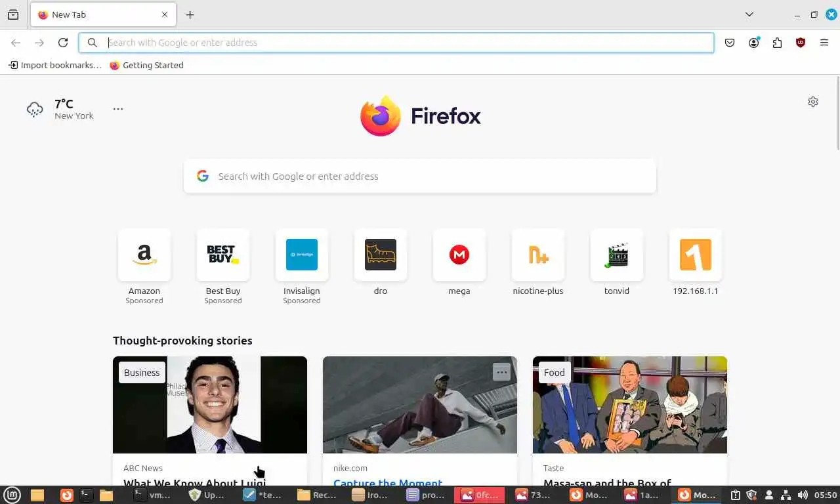This screenshot has width=840, height=504.
Task: Launch Firefox from panel launcher
Action: pos(66,495)
